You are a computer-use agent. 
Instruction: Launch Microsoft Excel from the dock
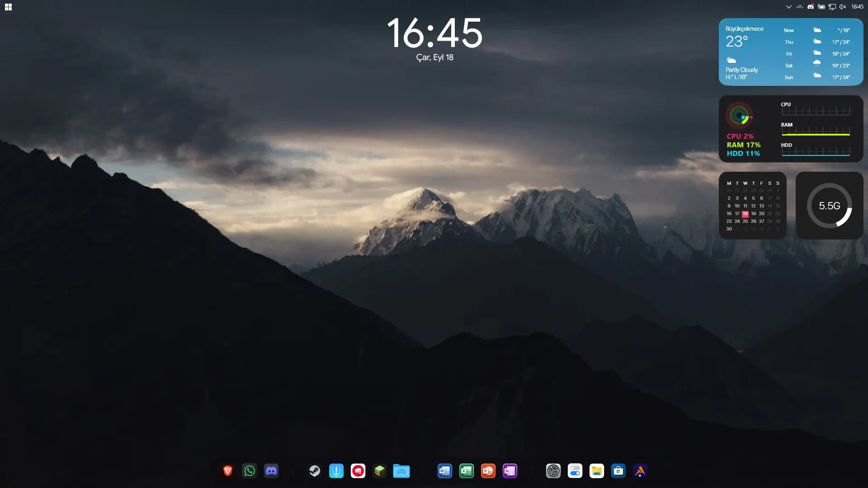(467, 471)
